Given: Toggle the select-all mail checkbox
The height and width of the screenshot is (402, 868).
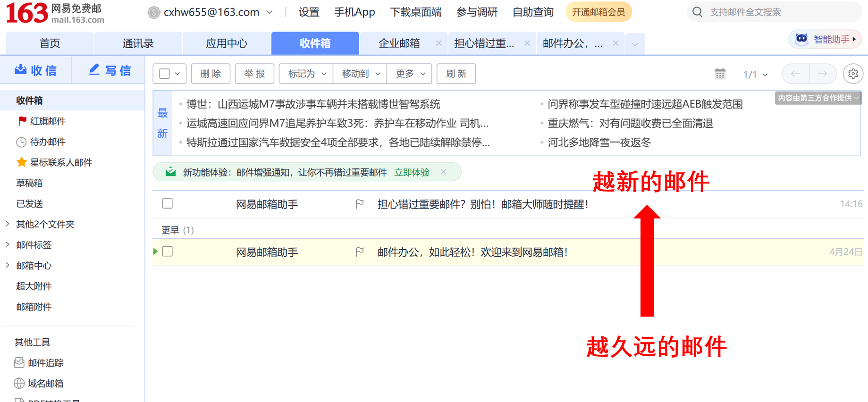Looking at the screenshot, I should (x=165, y=74).
